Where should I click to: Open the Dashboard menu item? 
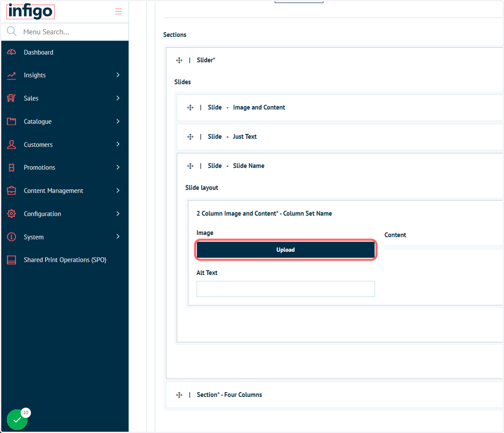coord(65,52)
